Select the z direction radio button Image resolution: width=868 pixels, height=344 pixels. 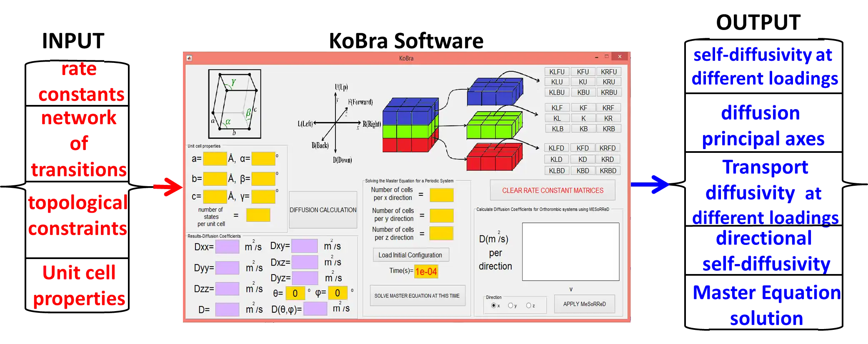click(x=528, y=305)
